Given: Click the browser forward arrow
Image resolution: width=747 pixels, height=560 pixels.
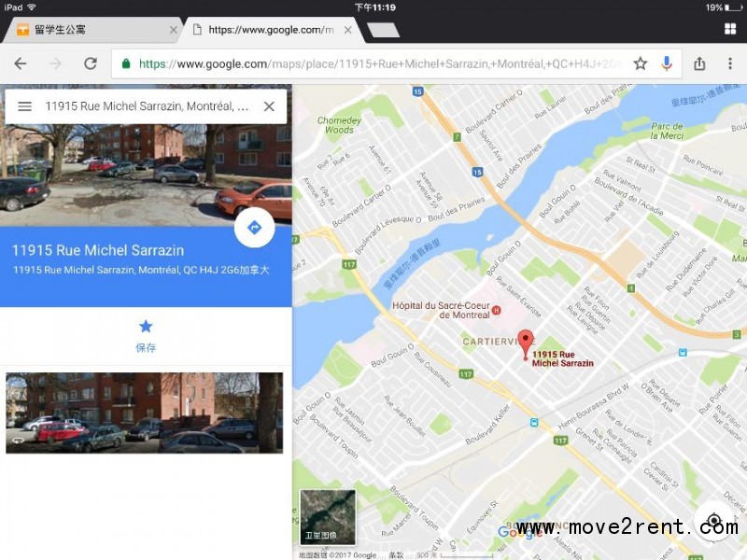Looking at the screenshot, I should (55, 63).
